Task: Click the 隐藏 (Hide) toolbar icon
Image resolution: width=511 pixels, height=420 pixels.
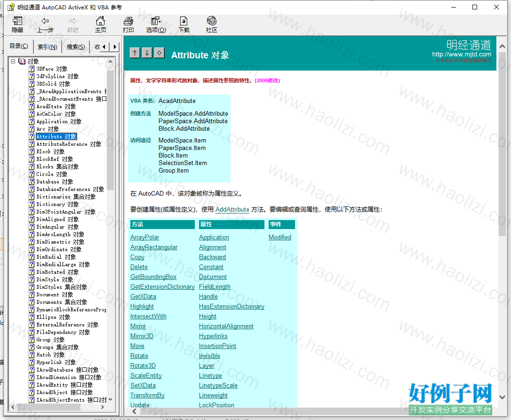Action: (x=17, y=25)
